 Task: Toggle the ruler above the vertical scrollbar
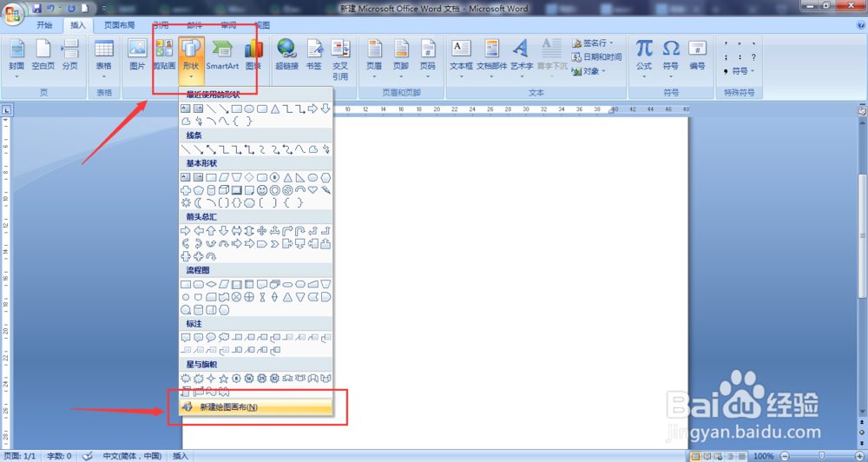pos(862,111)
